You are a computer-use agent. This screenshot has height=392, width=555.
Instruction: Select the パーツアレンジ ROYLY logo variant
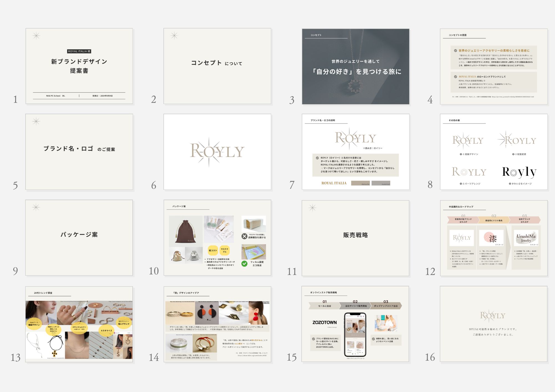[469, 172]
